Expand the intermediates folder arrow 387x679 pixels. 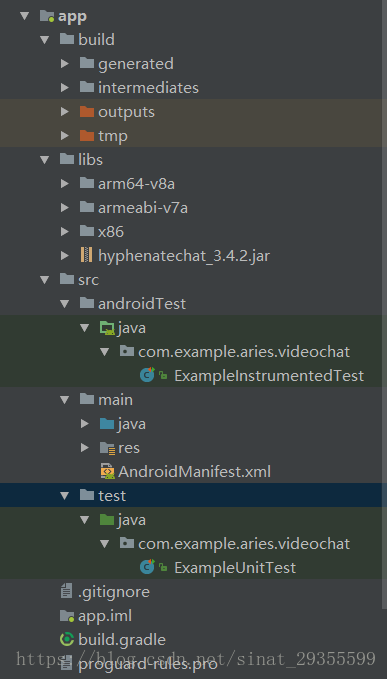point(64,87)
